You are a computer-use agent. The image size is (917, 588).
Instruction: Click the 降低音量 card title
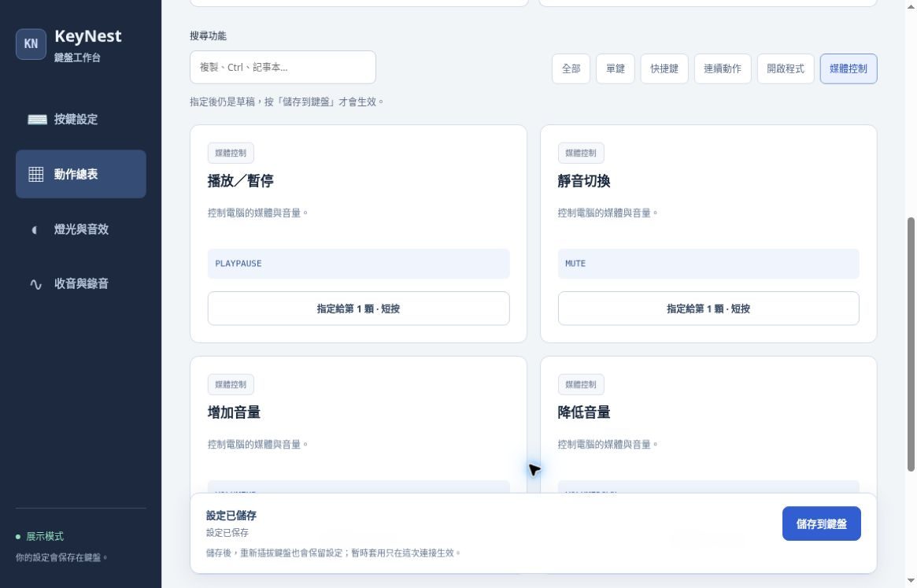583,412
